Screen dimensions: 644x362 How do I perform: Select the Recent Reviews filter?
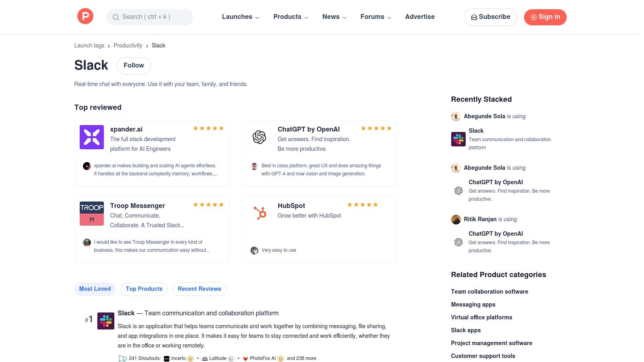click(x=199, y=289)
